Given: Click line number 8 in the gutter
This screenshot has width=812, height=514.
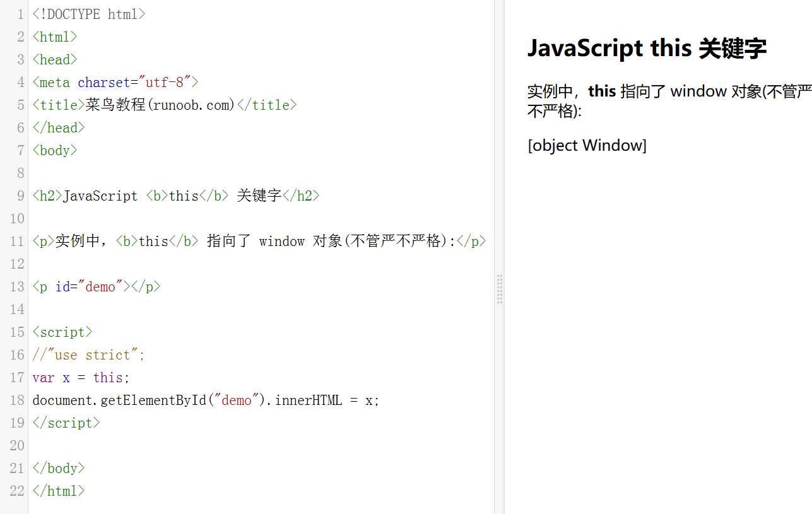Looking at the screenshot, I should point(21,173).
